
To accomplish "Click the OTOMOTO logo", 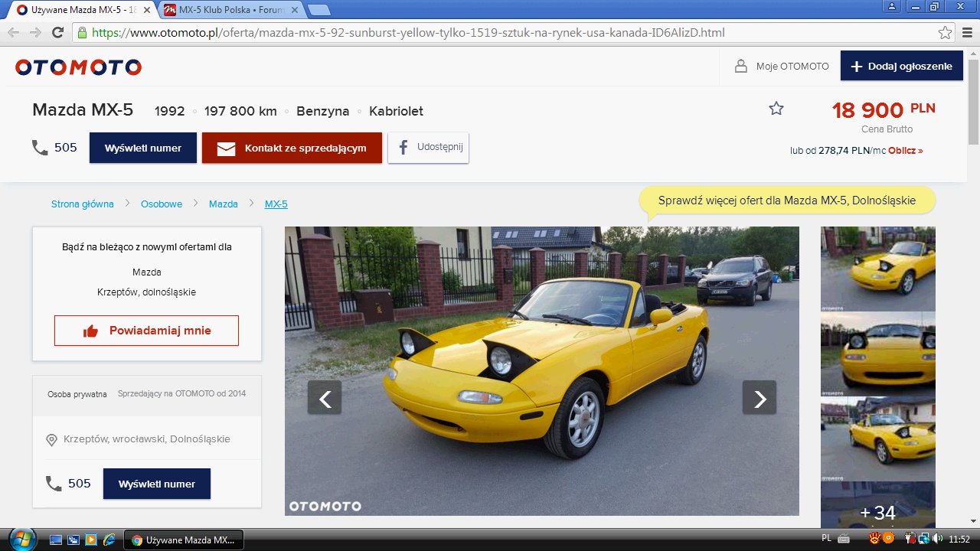I will click(x=78, y=67).
